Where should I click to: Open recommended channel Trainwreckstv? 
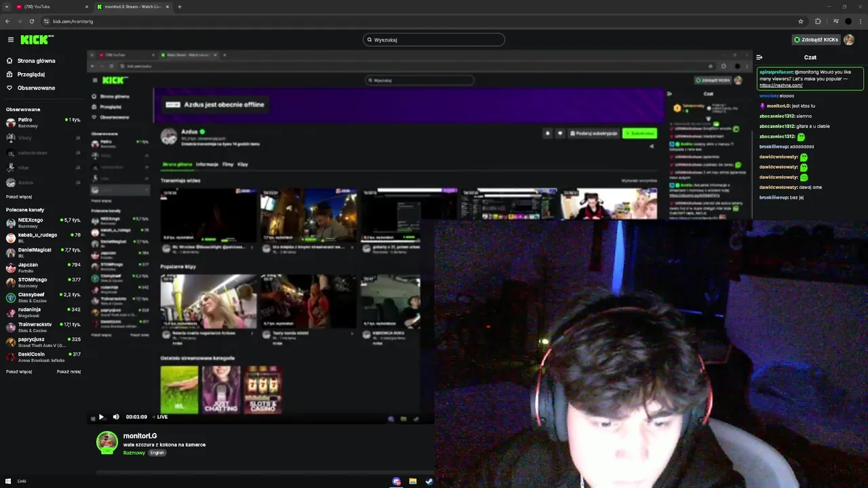pos(43,327)
